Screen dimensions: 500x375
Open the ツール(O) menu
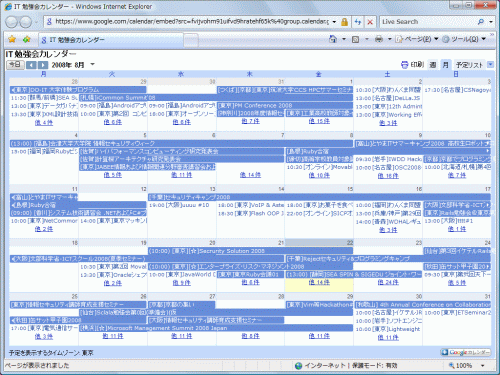coord(464,39)
